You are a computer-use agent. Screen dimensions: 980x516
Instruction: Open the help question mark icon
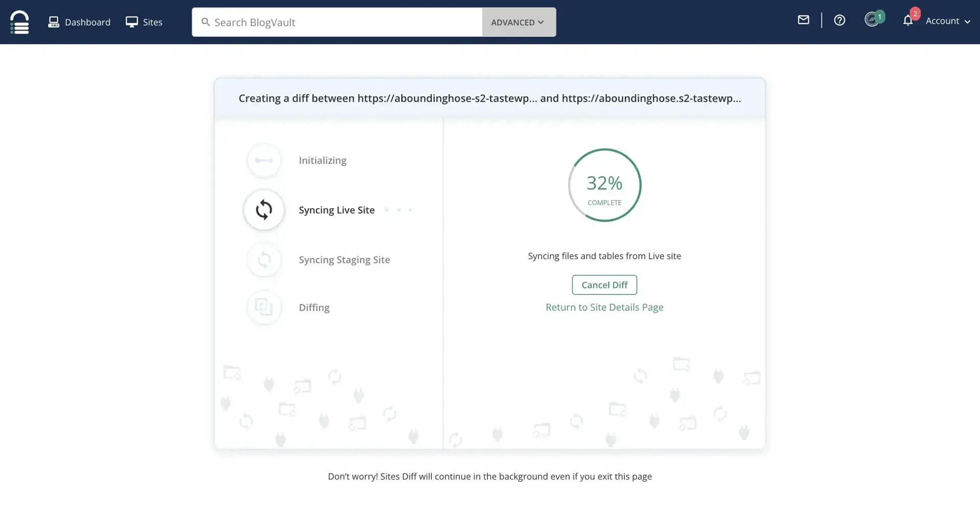tap(840, 20)
